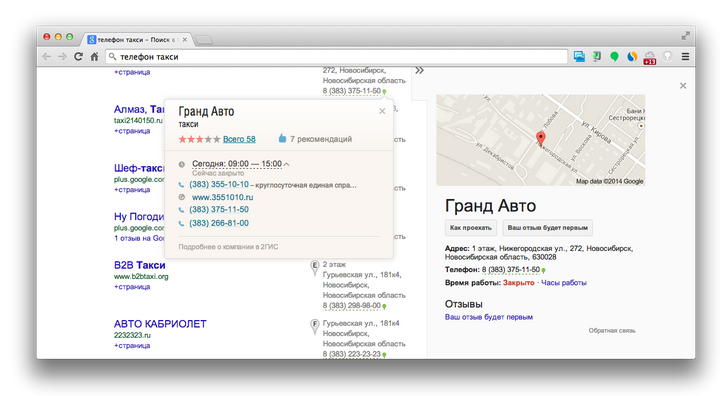
Task: Toggle fullscreen with the window arrows icon
Action: pos(686,36)
